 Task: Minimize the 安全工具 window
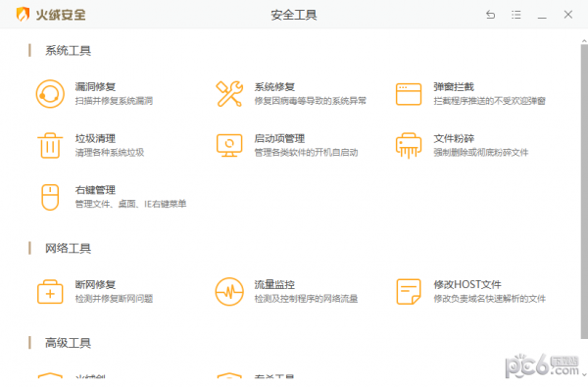[x=542, y=15]
